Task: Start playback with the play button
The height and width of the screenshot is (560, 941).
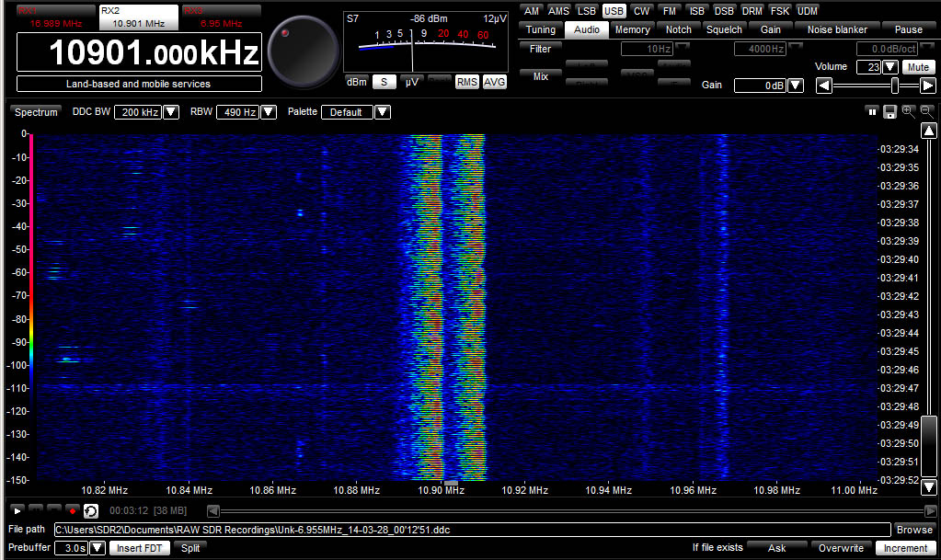Action: 17,510
